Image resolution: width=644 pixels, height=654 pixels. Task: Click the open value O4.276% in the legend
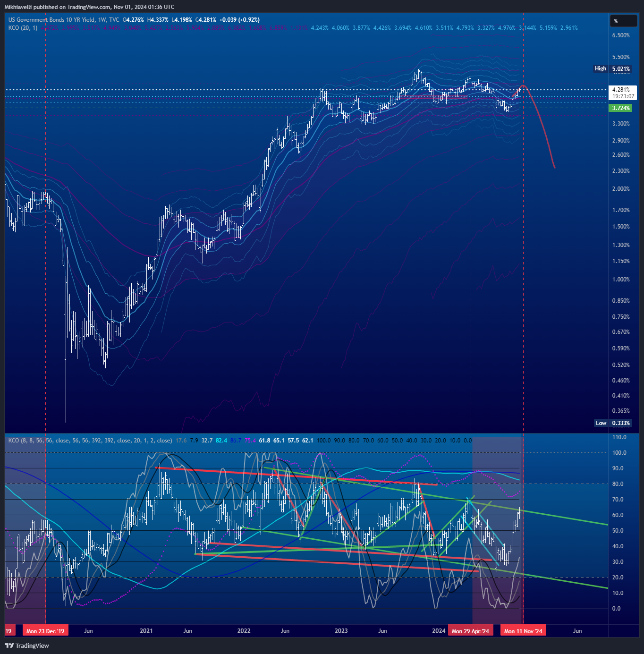click(133, 20)
